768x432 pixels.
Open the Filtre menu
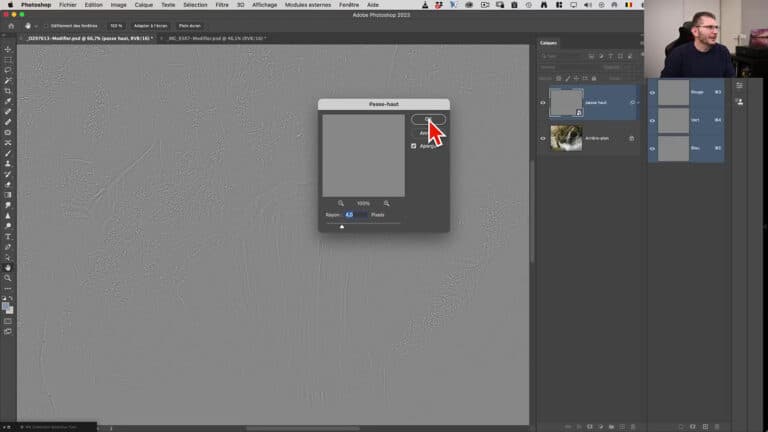pos(222,5)
